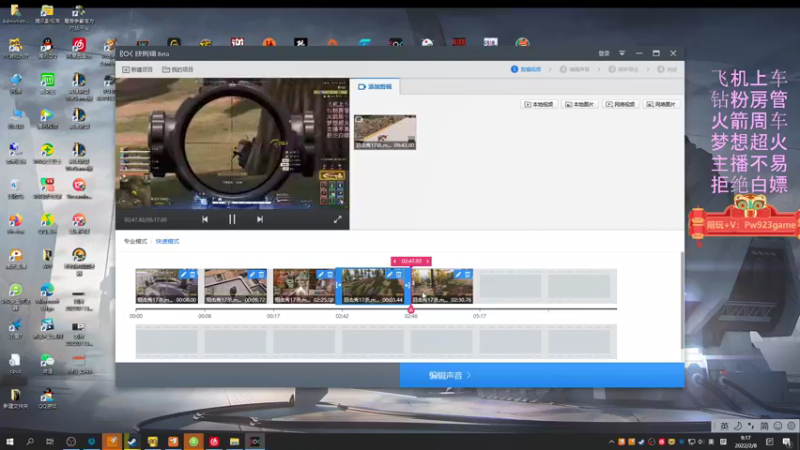Edit the 02:30.76 clip with the pencil icon

458,274
